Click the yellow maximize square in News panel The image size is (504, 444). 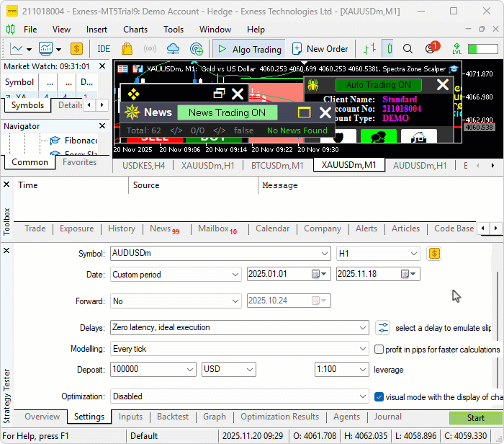tap(304, 112)
